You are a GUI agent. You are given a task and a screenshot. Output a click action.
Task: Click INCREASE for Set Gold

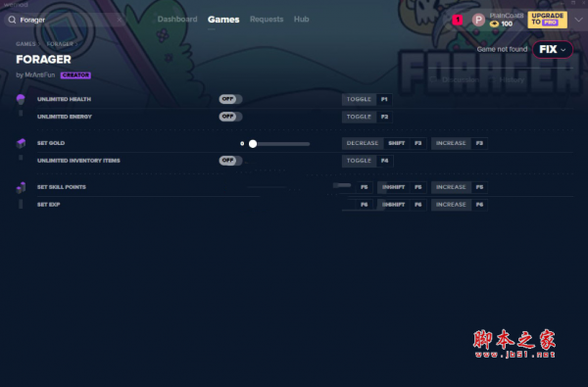(451, 143)
